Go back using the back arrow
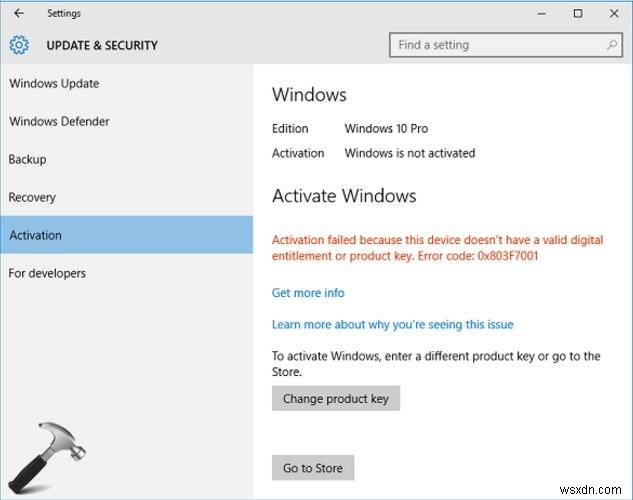This screenshot has width=633, height=500. pos(19,13)
